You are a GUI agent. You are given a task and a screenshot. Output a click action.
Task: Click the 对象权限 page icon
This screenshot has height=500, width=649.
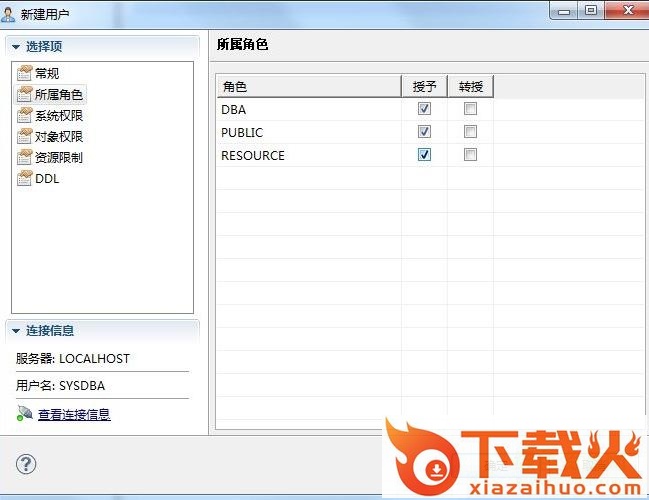(x=24, y=136)
